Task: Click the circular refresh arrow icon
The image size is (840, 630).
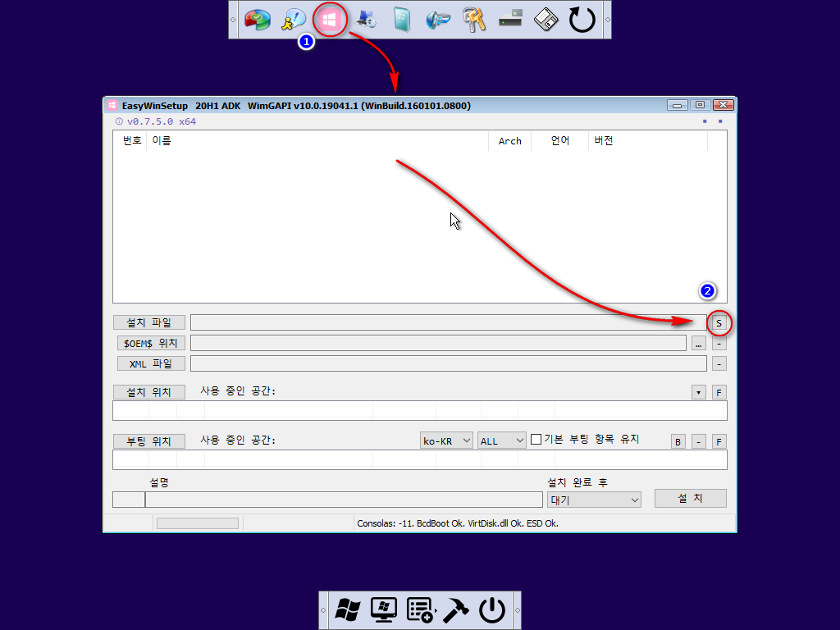Action: tap(582, 20)
